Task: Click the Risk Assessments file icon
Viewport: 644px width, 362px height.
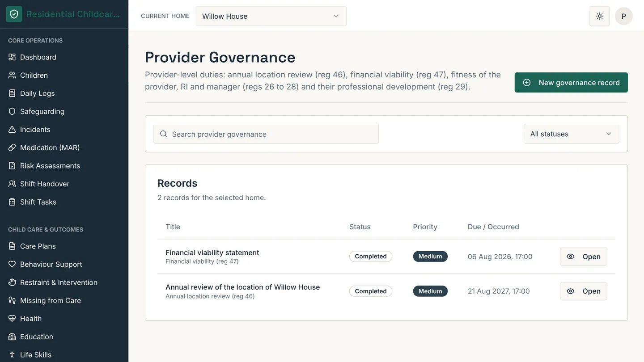Action: click(12, 166)
